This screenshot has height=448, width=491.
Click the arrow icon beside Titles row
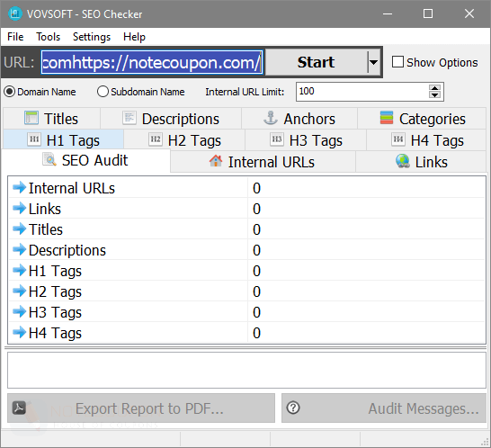(x=20, y=228)
